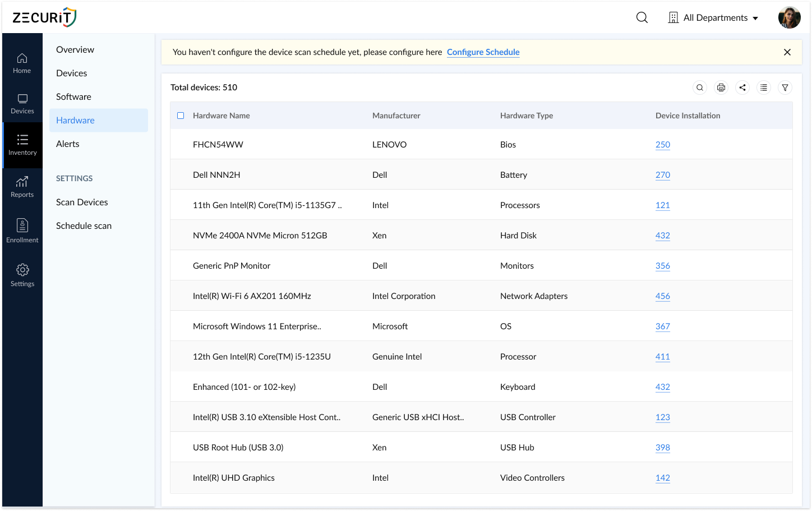Open Schedule scan settings
Screen dimensions: 812x511
pos(84,225)
